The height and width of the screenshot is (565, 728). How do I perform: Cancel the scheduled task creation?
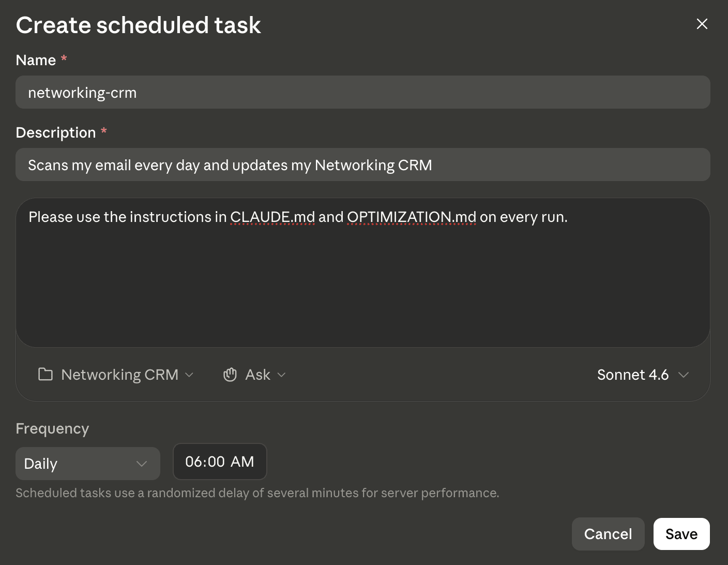coord(608,534)
